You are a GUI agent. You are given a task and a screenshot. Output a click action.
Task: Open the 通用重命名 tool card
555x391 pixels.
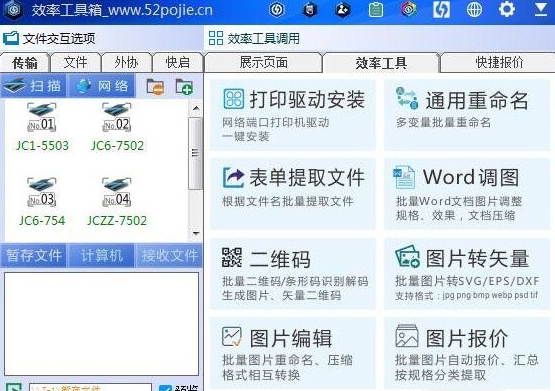(467, 115)
